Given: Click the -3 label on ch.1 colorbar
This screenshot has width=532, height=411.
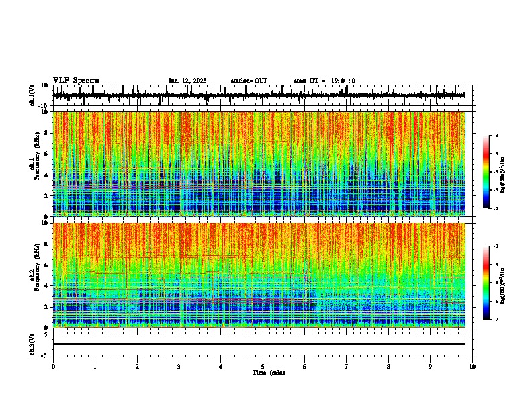Looking at the screenshot, I should click(x=496, y=136).
